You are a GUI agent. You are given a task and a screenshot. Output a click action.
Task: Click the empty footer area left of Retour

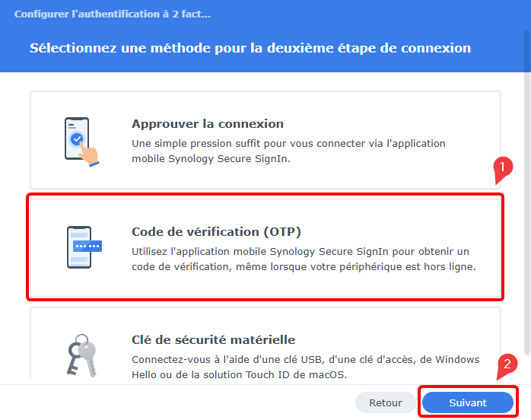(175, 402)
